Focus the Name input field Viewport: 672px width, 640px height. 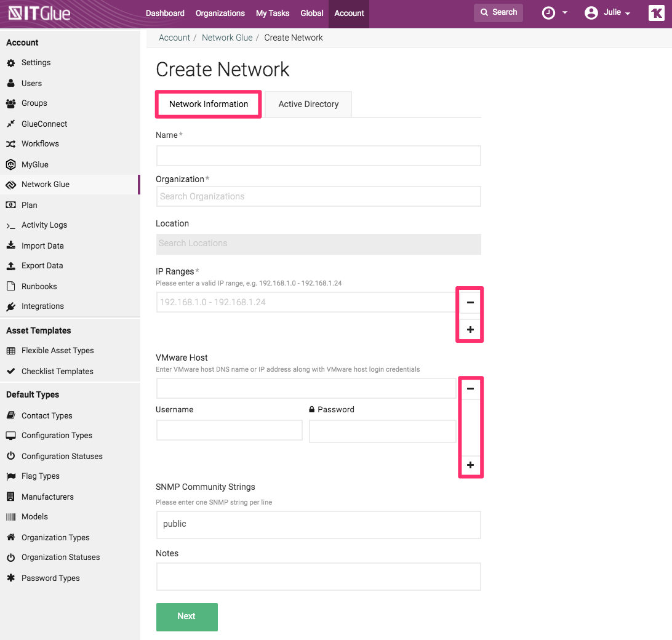tap(318, 156)
